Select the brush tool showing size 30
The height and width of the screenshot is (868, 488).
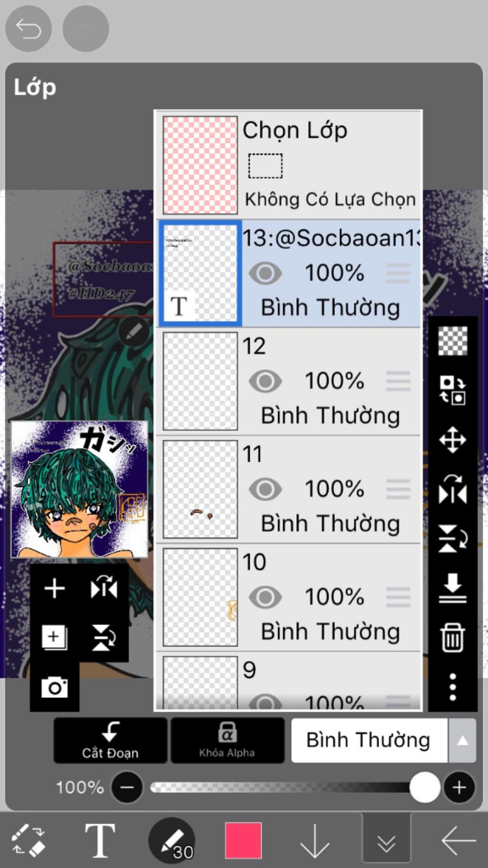pyautogui.click(x=172, y=841)
